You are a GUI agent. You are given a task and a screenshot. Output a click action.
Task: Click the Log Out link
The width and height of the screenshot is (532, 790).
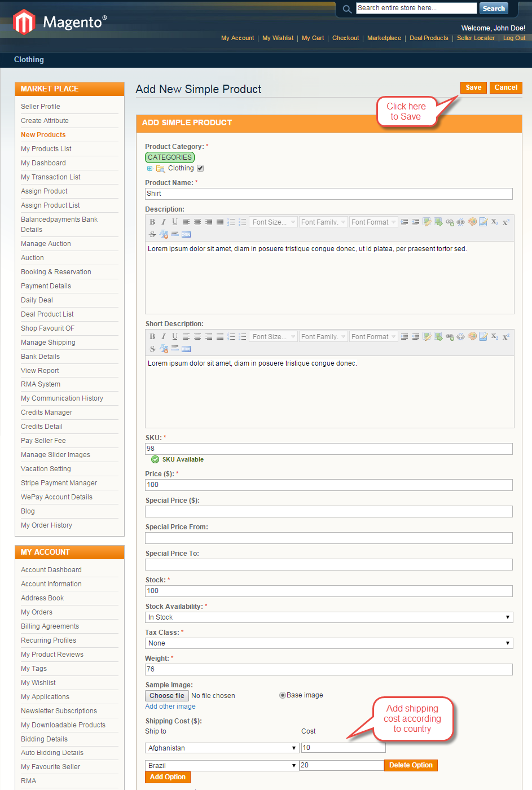click(514, 38)
